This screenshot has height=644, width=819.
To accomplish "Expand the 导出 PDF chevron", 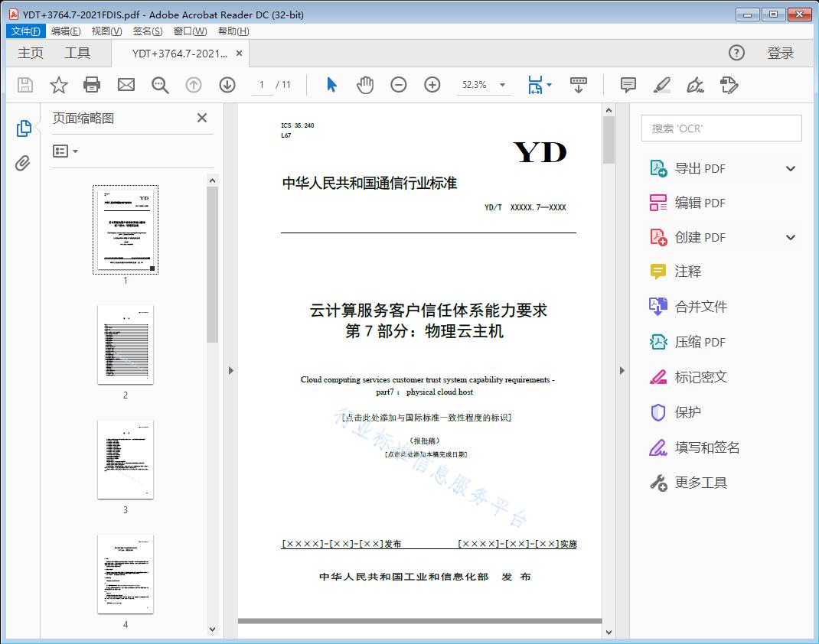I will [791, 168].
